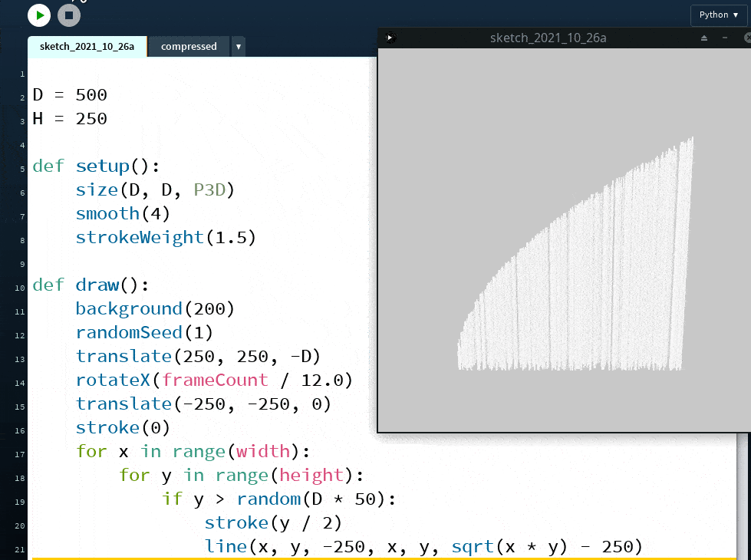The height and width of the screenshot is (560, 751).
Task: Click the sketch window's app icon
Action: point(390,37)
